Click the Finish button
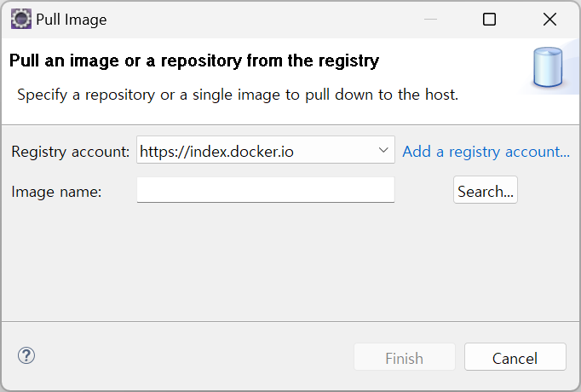581x392 pixels. point(404,358)
